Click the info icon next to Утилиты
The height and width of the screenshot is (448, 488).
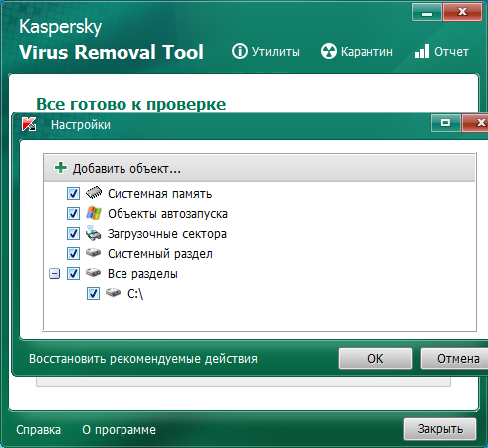pyautogui.click(x=240, y=51)
